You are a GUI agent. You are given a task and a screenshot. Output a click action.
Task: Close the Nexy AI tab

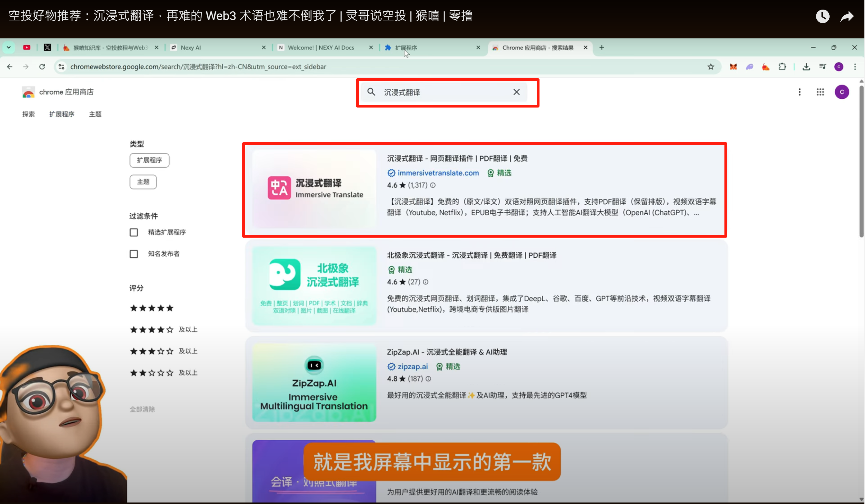coord(264,47)
